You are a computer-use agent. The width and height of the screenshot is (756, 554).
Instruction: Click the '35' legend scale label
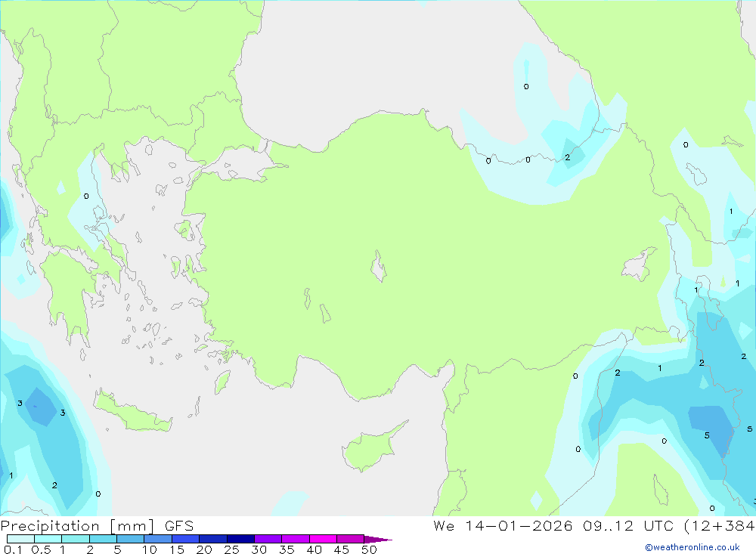pyautogui.click(x=287, y=549)
